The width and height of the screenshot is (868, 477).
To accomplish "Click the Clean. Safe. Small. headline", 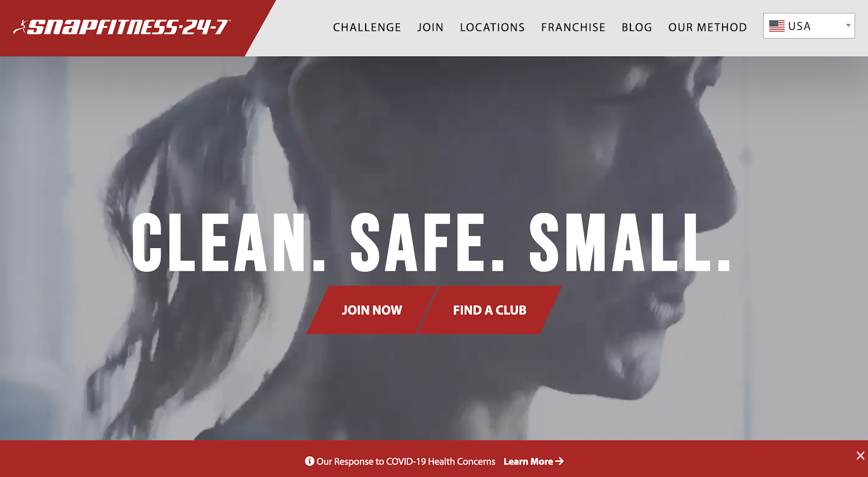I will coord(431,242).
